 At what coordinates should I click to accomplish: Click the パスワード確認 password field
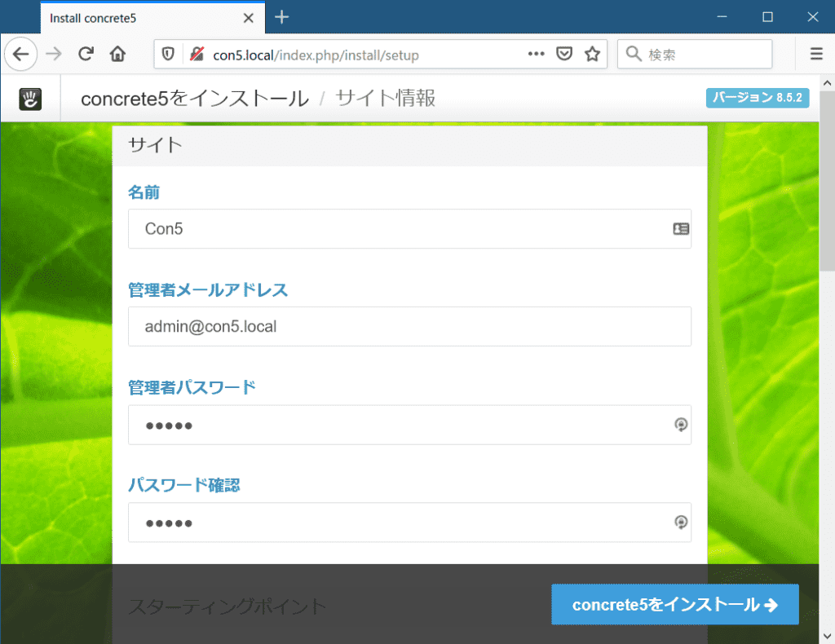pyautogui.click(x=409, y=522)
